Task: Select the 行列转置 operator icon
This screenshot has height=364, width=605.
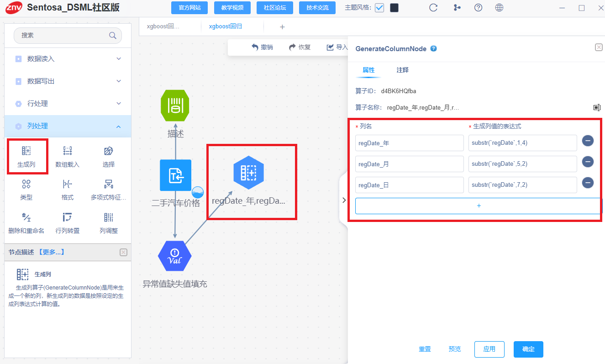Action: pyautogui.click(x=68, y=217)
